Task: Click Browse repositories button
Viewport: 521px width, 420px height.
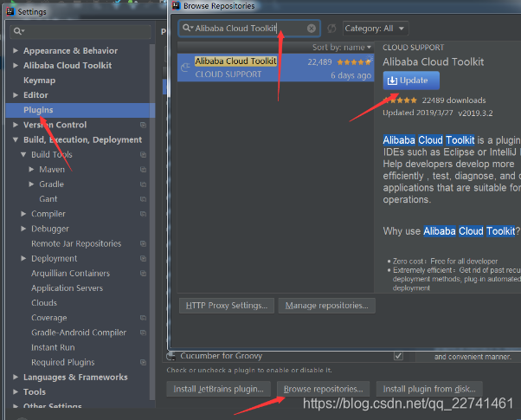Action: point(324,389)
